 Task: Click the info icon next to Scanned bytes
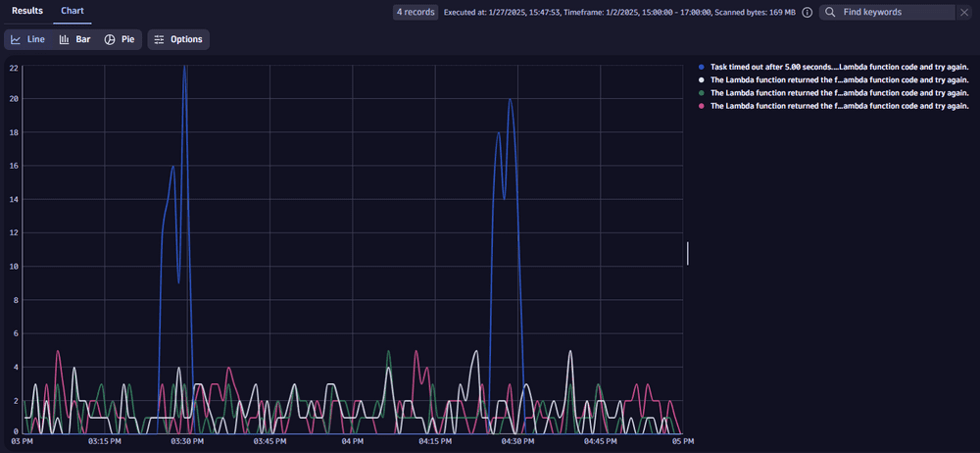click(x=807, y=13)
